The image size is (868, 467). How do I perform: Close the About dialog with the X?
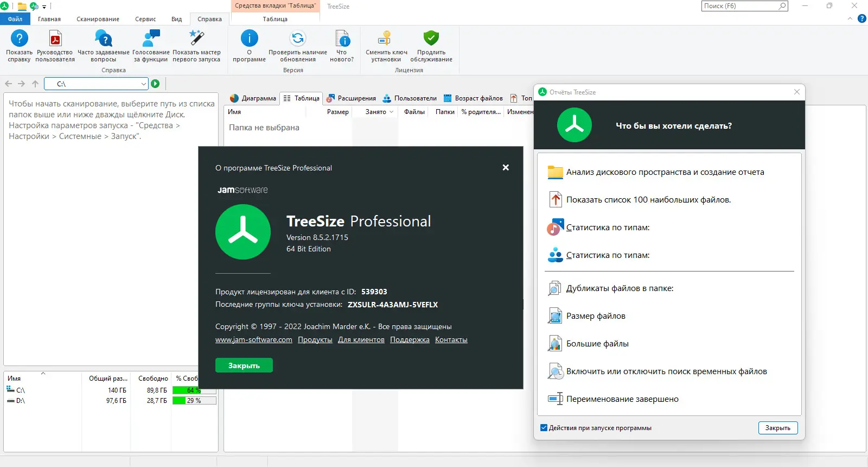(x=506, y=167)
